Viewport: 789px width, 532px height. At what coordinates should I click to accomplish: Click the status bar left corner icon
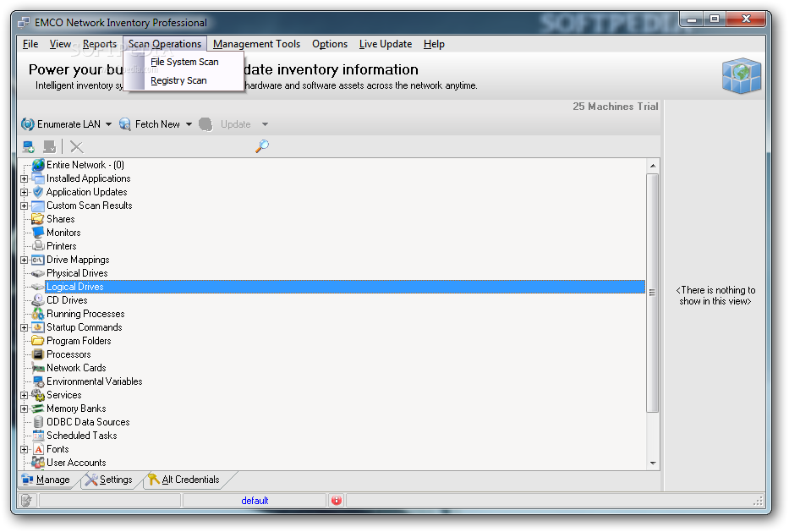click(x=27, y=501)
